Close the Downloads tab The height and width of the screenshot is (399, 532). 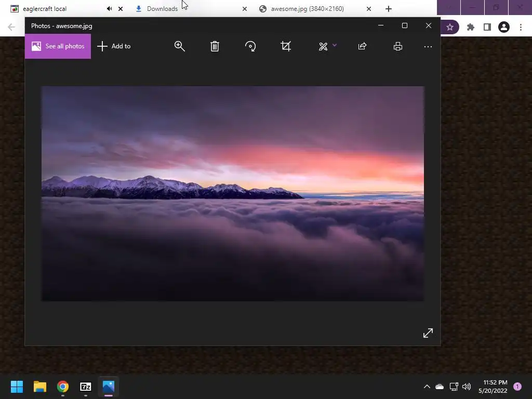coord(245,9)
